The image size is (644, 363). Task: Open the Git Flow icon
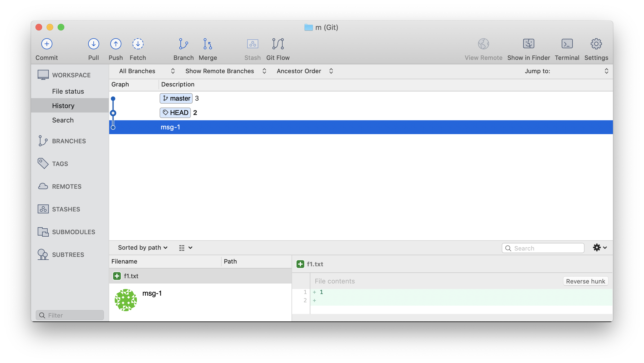(278, 44)
